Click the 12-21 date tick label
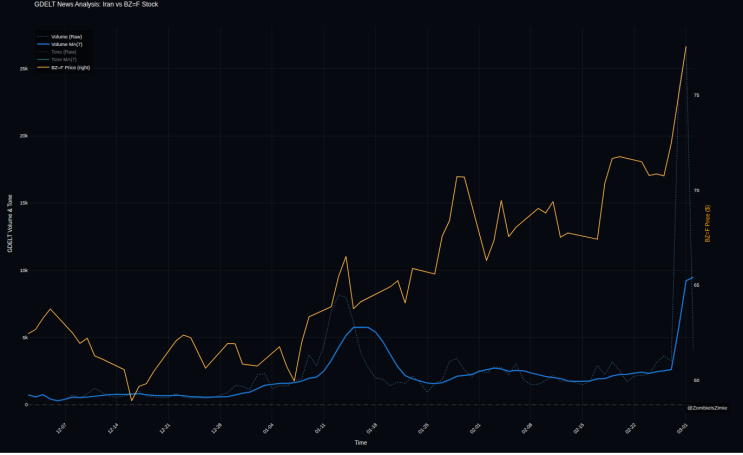 pos(164,428)
